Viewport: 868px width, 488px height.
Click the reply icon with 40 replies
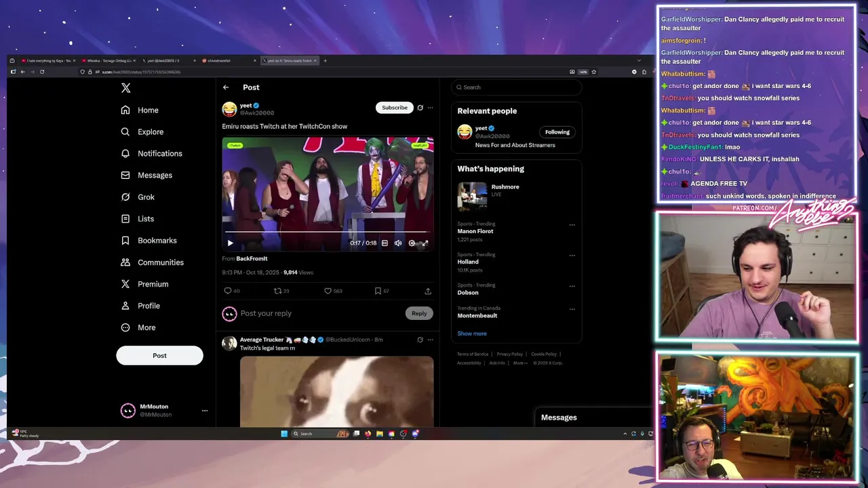coord(228,291)
